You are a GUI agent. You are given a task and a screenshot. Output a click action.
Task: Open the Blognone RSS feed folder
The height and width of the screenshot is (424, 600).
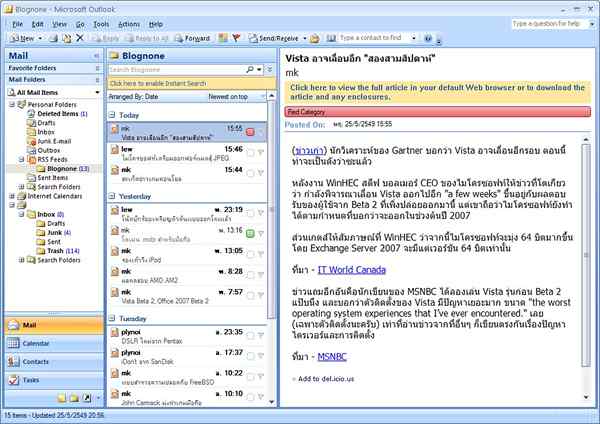[x=63, y=169]
